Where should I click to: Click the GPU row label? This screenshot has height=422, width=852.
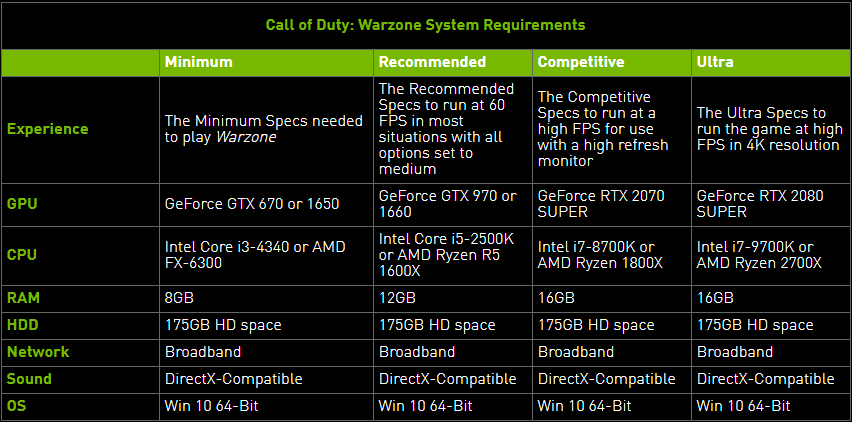click(x=24, y=203)
